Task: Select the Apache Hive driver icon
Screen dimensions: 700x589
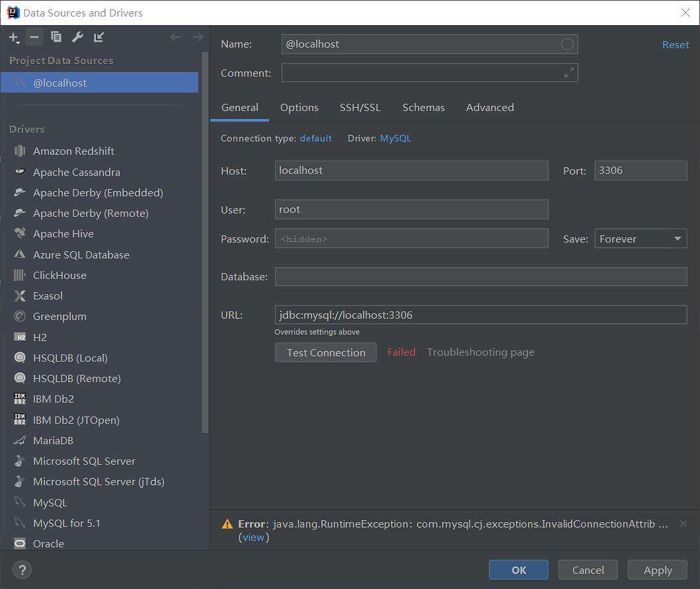Action: [x=20, y=233]
